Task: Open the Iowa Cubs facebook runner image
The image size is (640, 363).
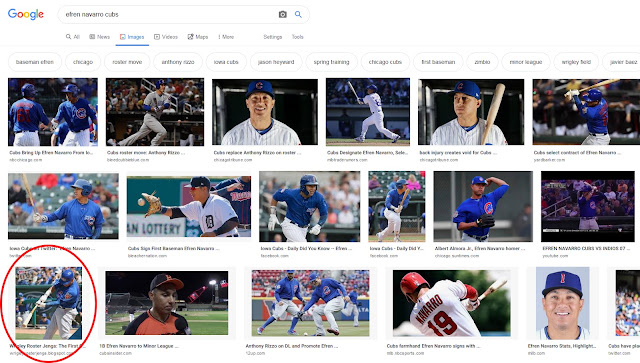Action: pos(309,206)
